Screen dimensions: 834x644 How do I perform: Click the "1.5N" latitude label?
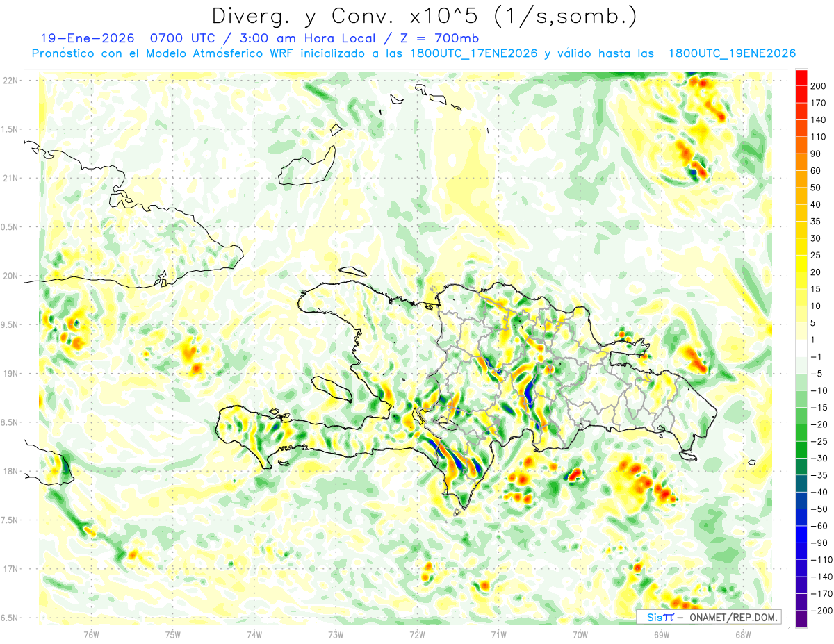point(10,129)
